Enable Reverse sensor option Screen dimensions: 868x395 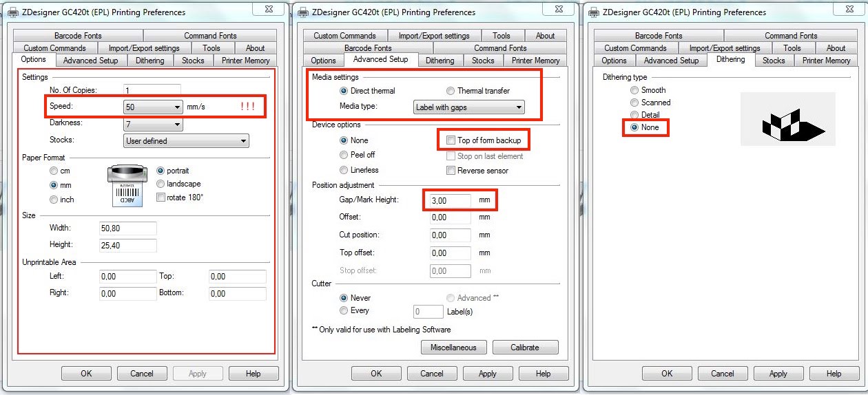pos(451,171)
